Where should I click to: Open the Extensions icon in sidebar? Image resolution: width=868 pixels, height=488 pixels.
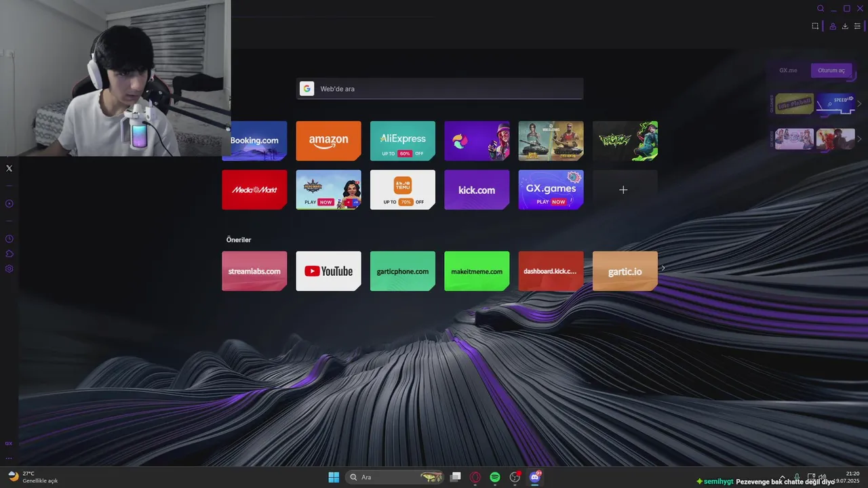9,253
